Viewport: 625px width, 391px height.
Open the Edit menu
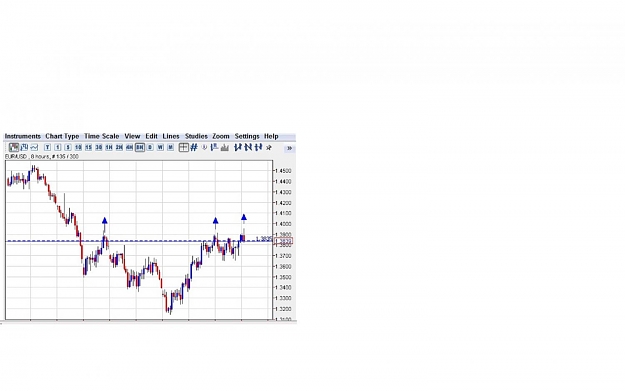(x=151, y=136)
